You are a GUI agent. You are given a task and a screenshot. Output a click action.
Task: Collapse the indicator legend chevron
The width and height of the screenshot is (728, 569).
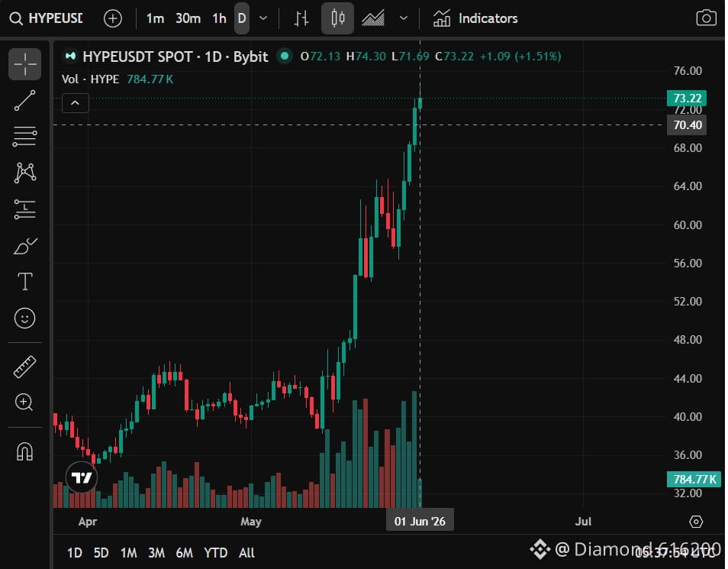(76, 103)
